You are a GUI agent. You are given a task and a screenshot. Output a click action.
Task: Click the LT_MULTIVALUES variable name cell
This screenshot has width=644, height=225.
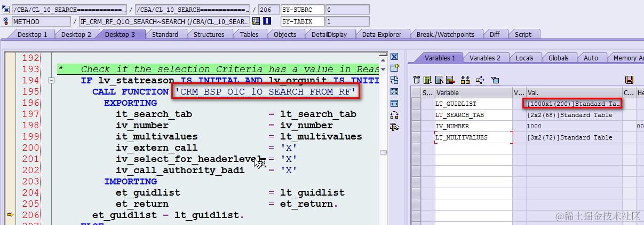pyautogui.click(x=473, y=137)
